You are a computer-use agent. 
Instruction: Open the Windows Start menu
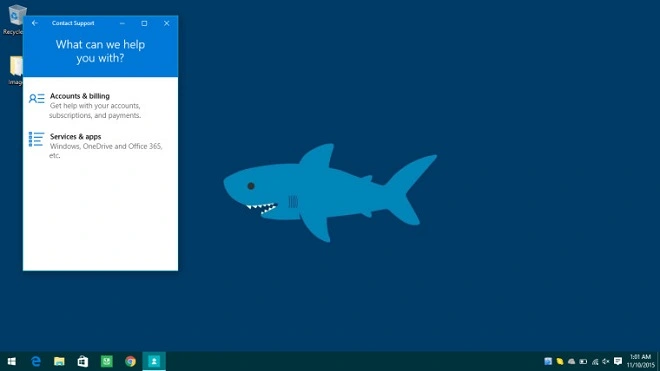click(x=12, y=361)
